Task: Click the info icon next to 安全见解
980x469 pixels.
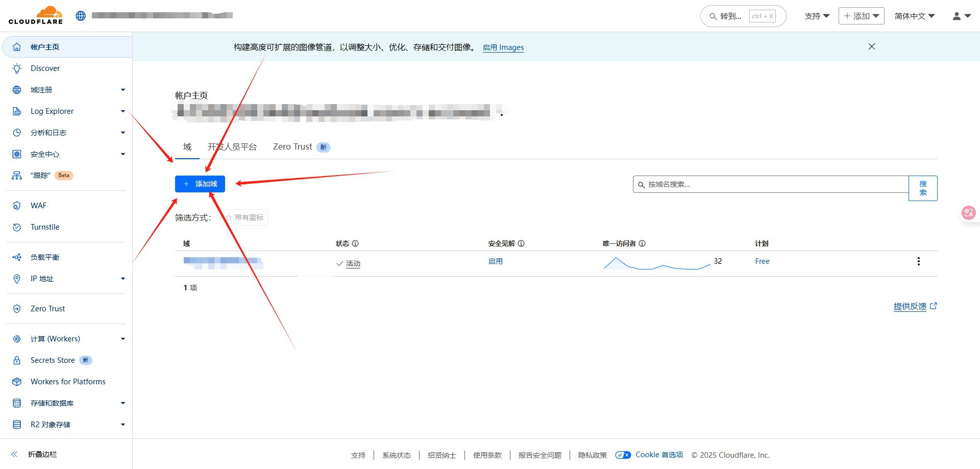Action: click(x=521, y=243)
